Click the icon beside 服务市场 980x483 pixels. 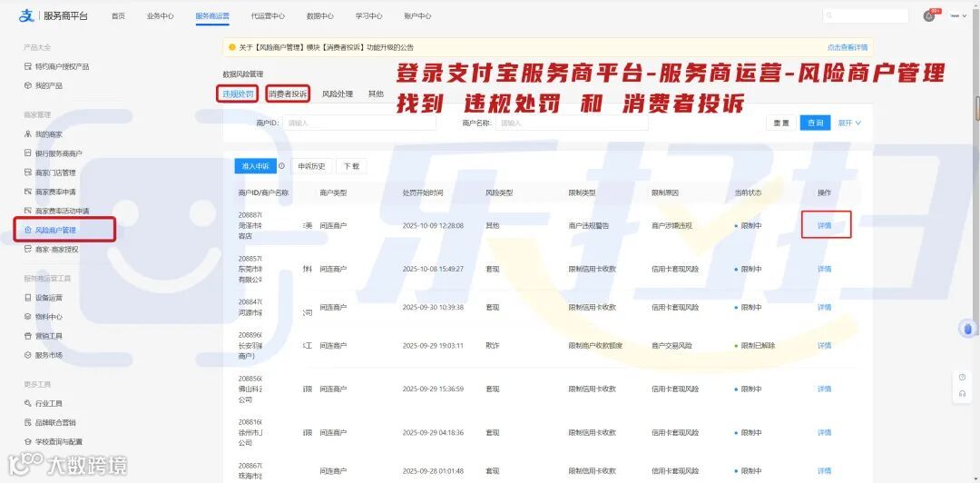[x=27, y=355]
